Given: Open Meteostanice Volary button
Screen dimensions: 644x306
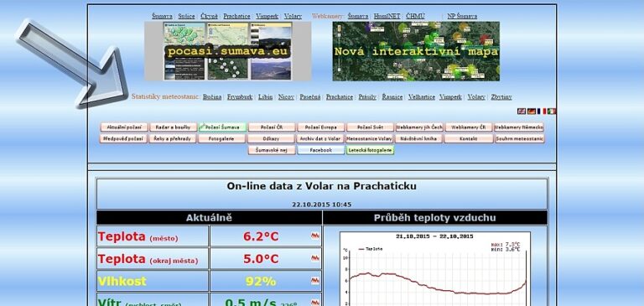Looking at the screenshot, I should 370,139.
